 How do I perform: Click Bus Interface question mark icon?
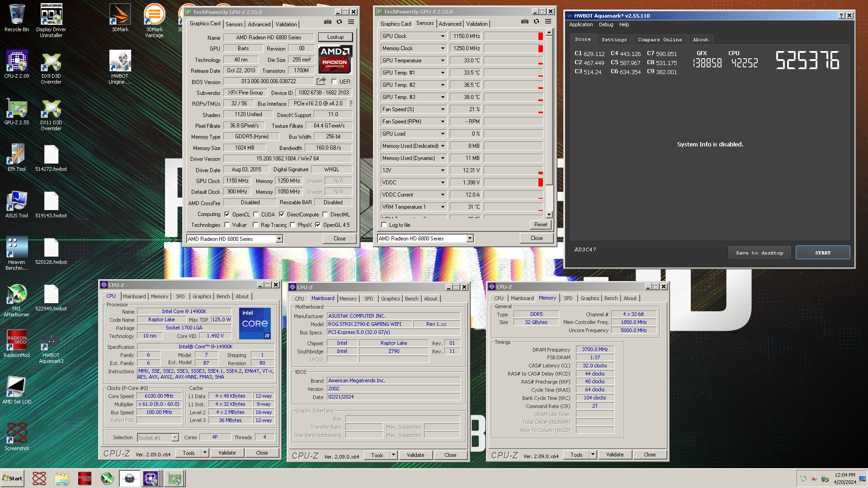click(350, 103)
